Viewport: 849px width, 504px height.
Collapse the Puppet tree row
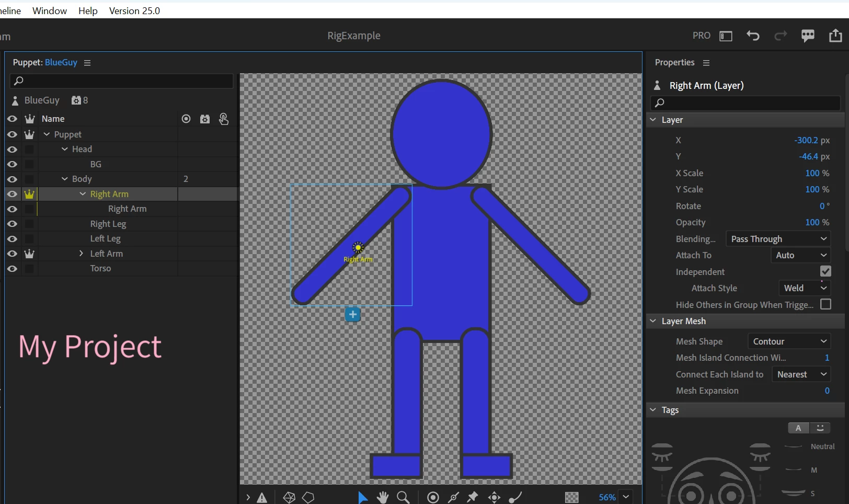[x=47, y=134]
